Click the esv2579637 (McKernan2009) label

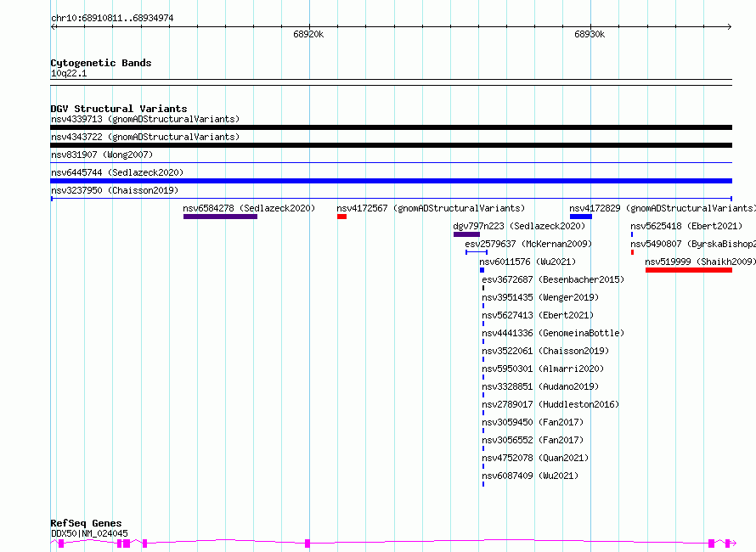tap(528, 244)
